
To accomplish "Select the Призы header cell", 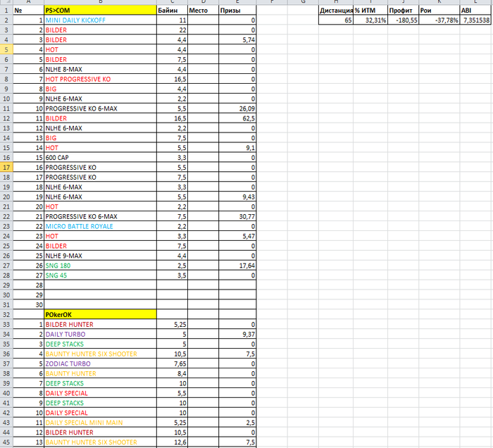I will (x=237, y=11).
